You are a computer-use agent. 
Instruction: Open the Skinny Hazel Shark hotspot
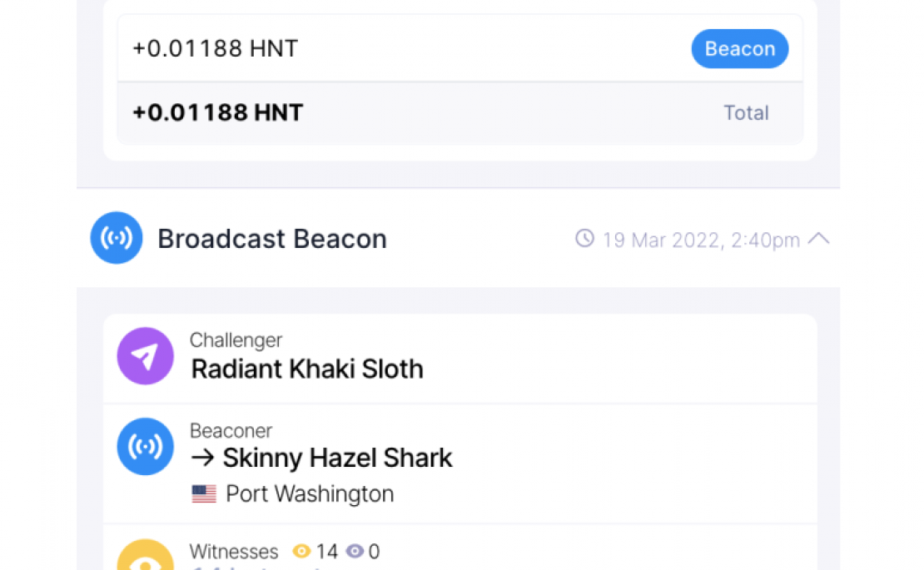coord(337,458)
